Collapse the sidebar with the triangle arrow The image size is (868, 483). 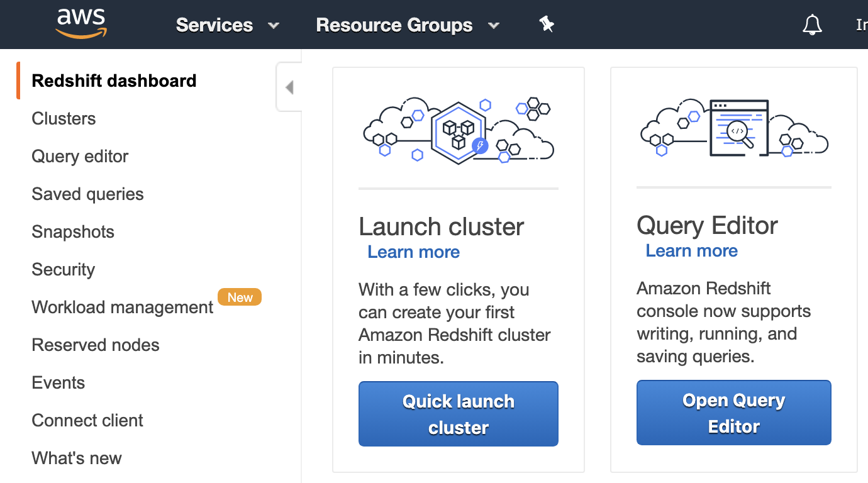click(x=289, y=87)
